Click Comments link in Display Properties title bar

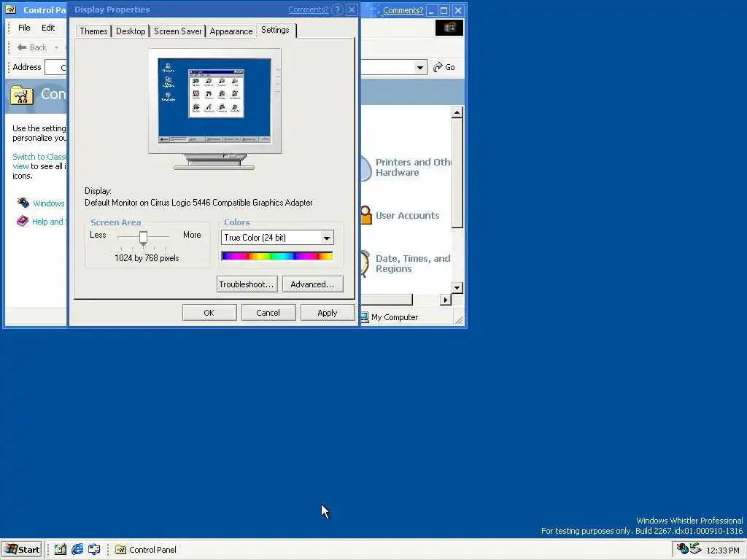(309, 9)
